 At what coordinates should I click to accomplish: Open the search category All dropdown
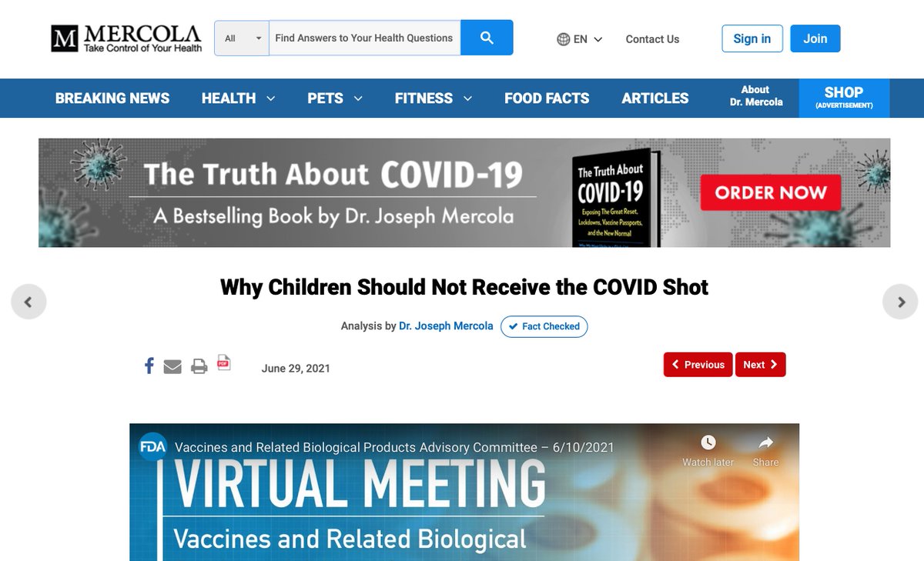(242, 38)
